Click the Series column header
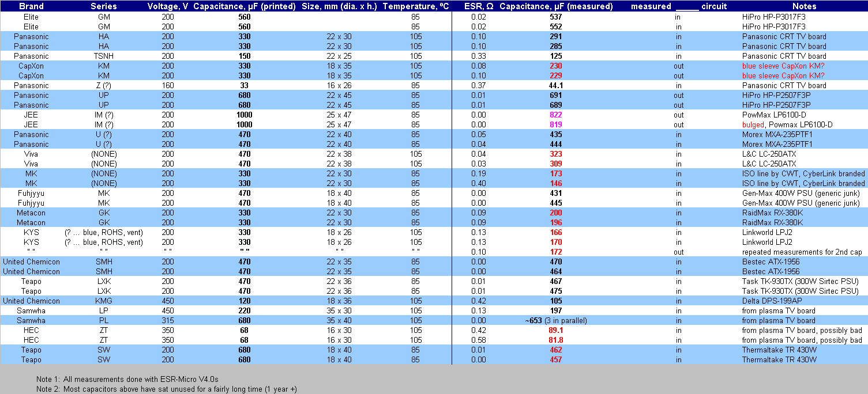 [104, 6]
